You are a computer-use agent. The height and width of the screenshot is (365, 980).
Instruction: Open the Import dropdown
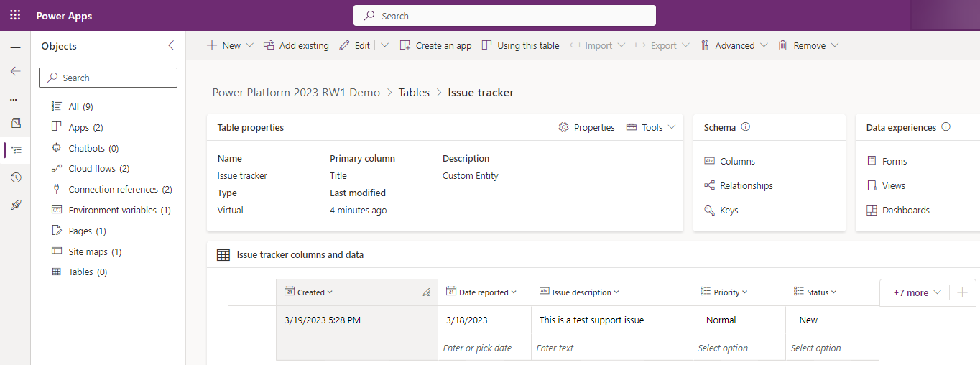(598, 45)
